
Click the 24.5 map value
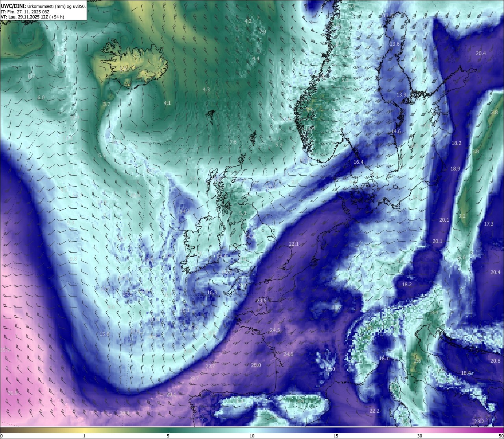[x=275, y=330]
